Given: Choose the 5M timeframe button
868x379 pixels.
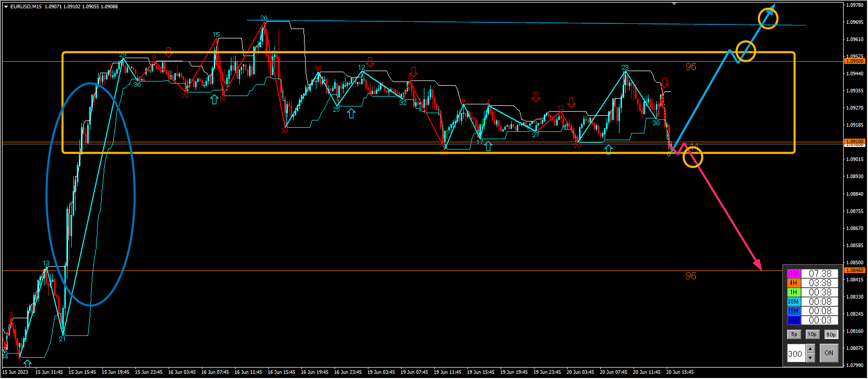Looking at the screenshot, I should (x=794, y=320).
